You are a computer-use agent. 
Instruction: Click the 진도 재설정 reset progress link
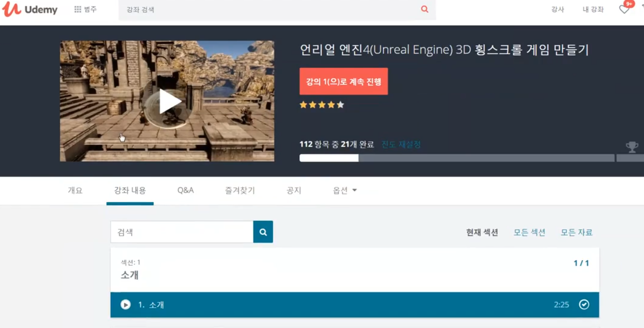[401, 144]
